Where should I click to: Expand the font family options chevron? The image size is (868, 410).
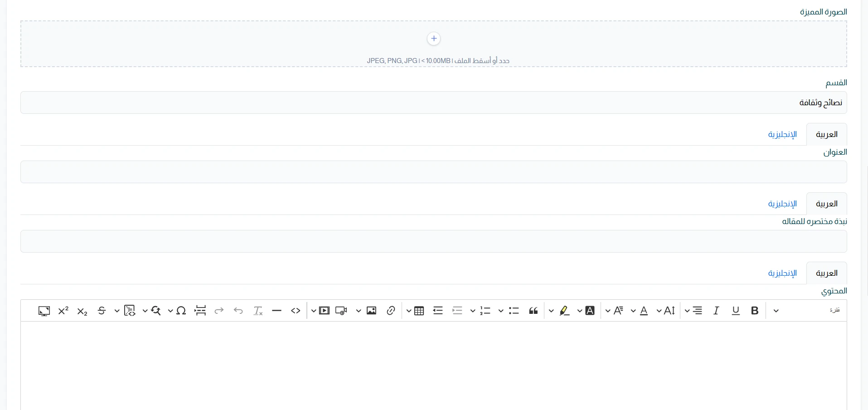click(x=608, y=311)
